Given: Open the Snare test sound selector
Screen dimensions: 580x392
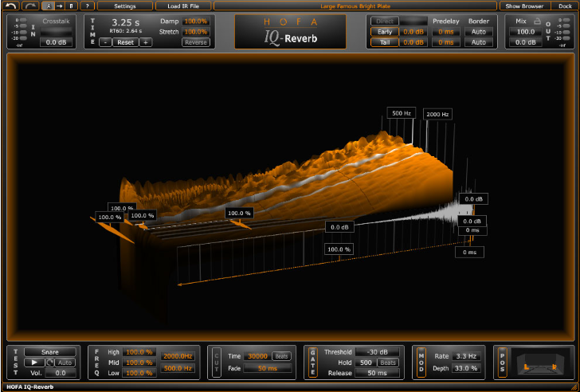Looking at the screenshot, I should (50, 351).
